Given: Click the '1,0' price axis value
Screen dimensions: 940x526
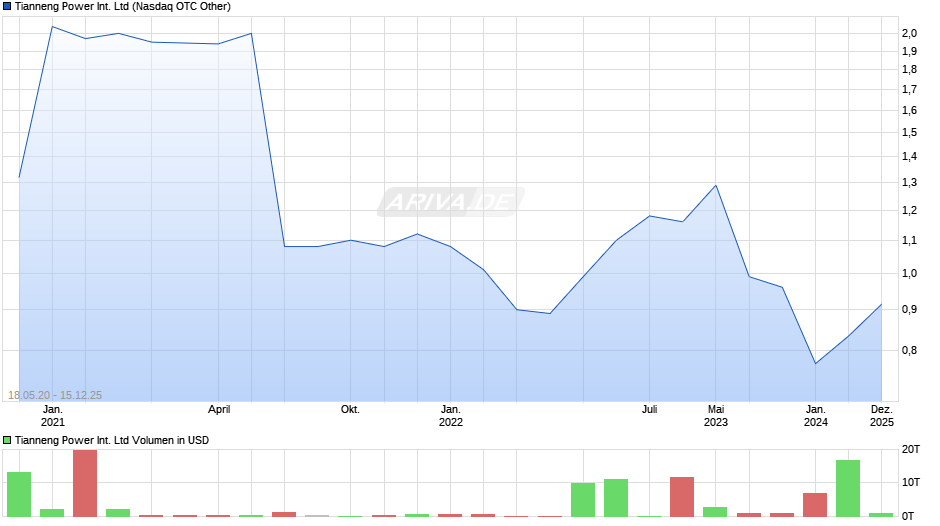Looking at the screenshot, I should coord(909,273).
